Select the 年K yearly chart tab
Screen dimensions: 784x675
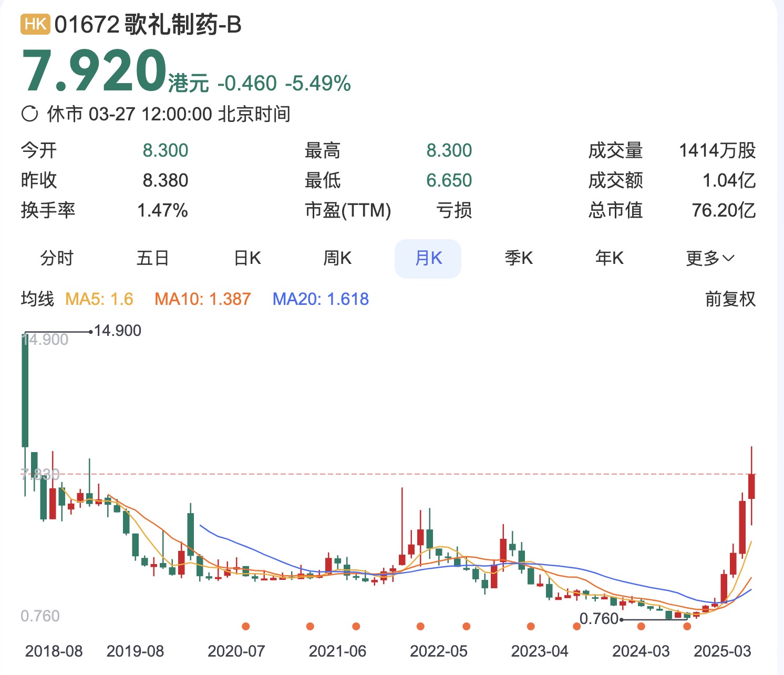point(610,258)
